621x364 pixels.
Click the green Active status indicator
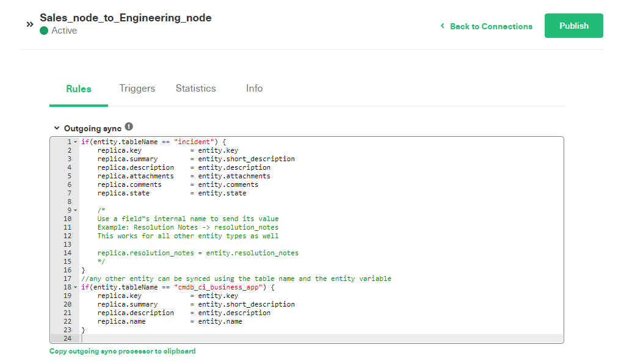[x=44, y=31]
